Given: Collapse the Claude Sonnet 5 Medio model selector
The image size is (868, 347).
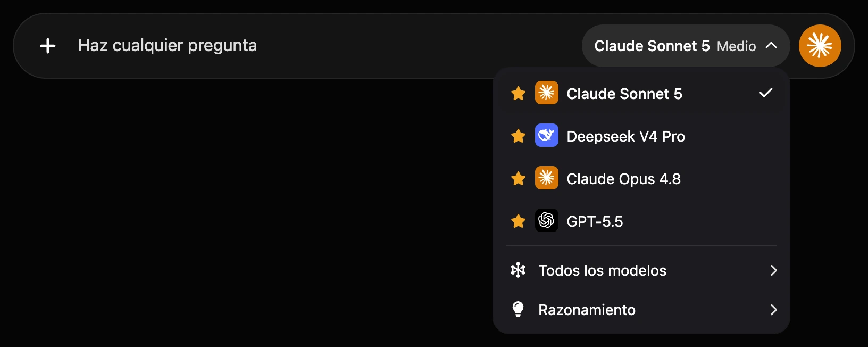Looking at the screenshot, I should point(686,46).
